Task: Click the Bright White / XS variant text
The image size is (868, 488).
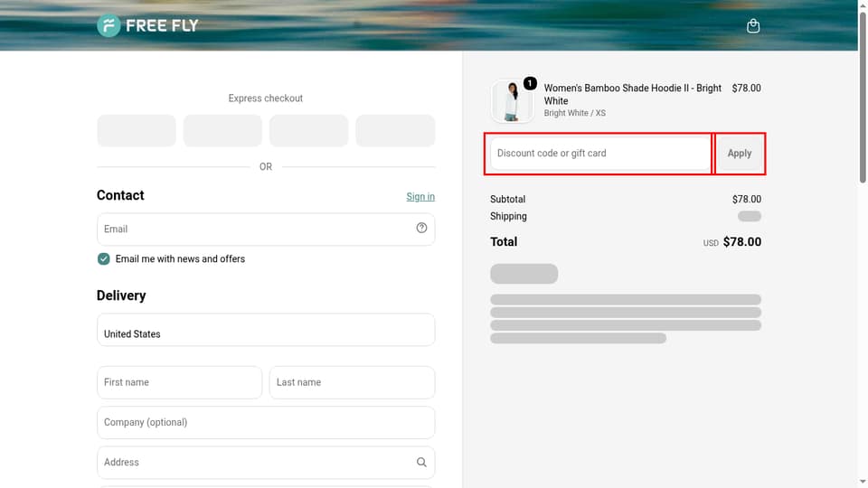Action: [x=575, y=113]
